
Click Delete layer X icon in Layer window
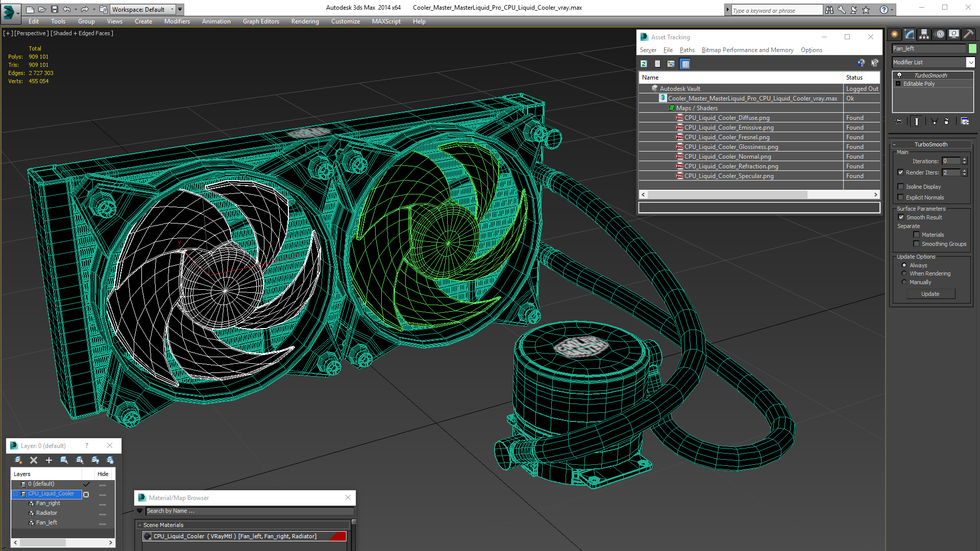click(x=34, y=460)
